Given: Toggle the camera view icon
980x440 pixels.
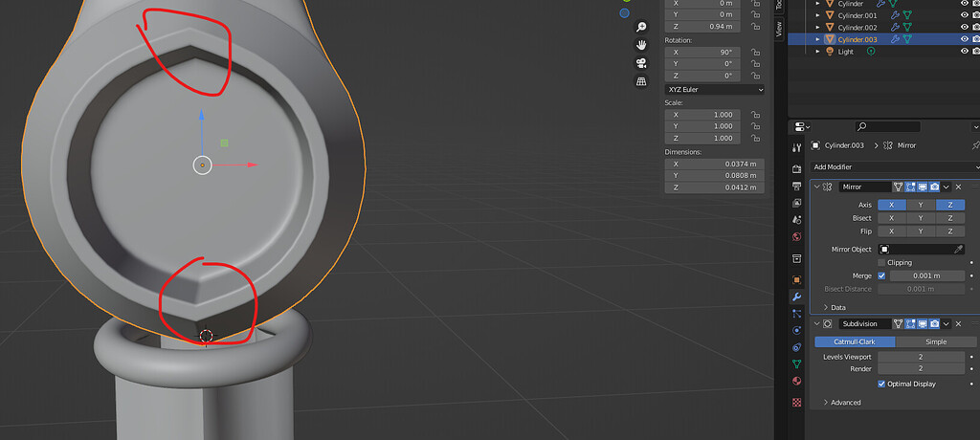Looking at the screenshot, I should tap(640, 63).
